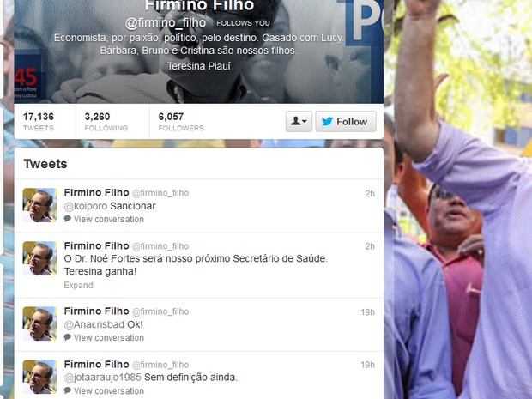Click the conversation bubble icon under the Sancionar tweet
The image size is (532, 399).
coord(68,219)
